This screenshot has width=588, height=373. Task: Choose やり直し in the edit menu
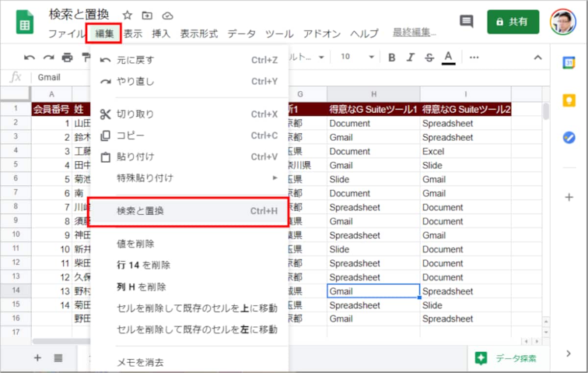click(189, 82)
